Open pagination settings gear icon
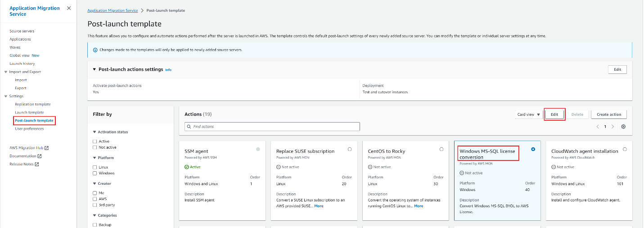Screen dimensions: 644x228 [x=623, y=127]
